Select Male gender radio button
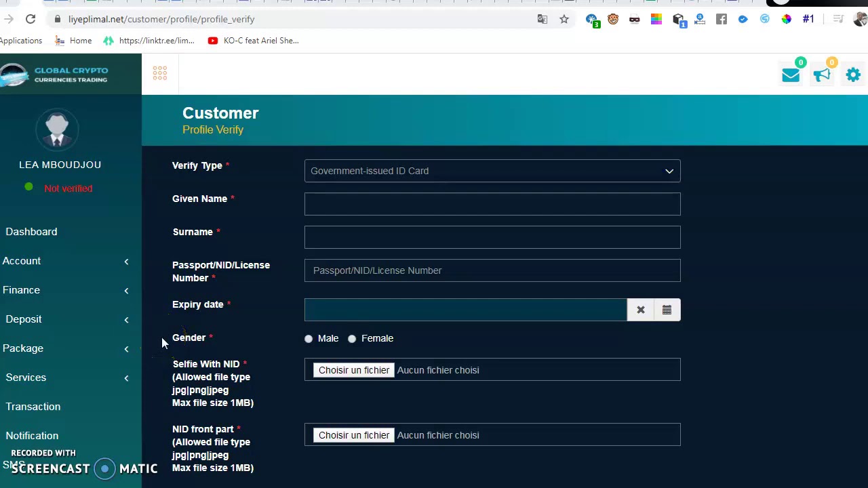 point(309,338)
